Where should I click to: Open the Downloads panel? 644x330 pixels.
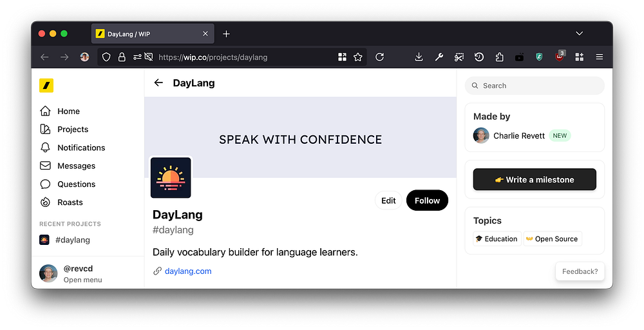419,57
